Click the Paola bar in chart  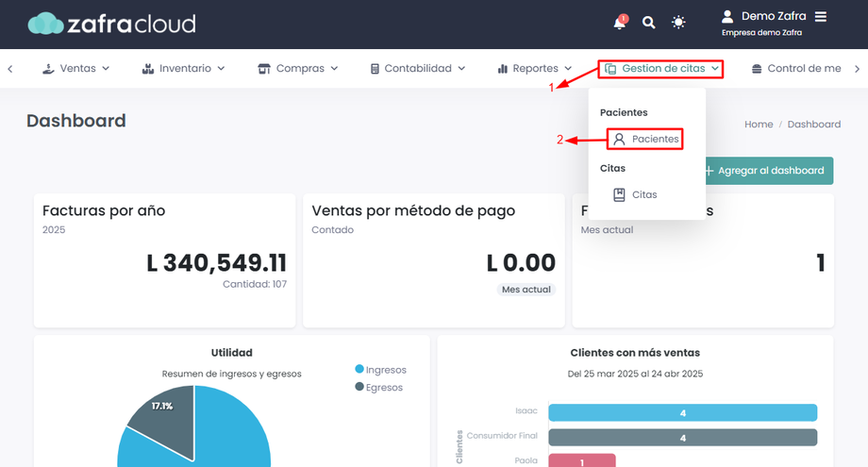click(582, 461)
